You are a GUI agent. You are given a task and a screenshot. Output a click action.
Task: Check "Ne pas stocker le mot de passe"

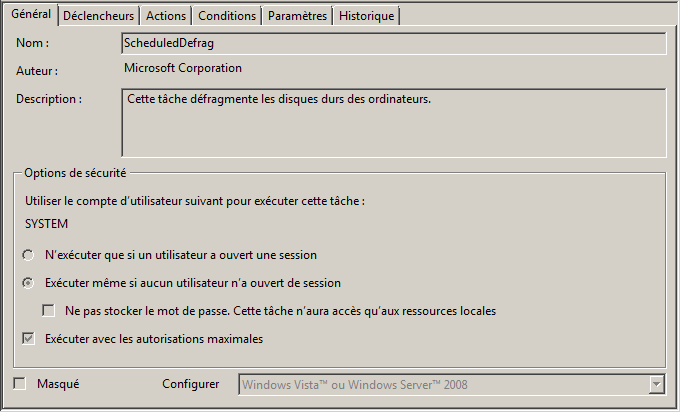49,311
